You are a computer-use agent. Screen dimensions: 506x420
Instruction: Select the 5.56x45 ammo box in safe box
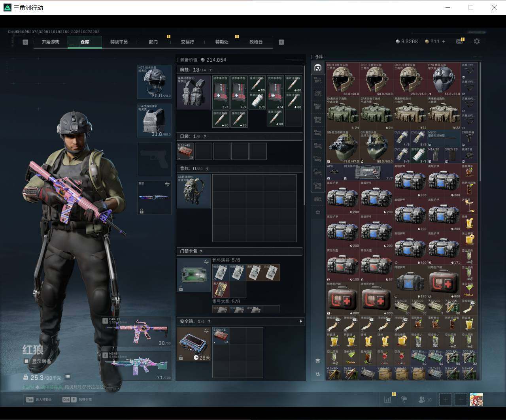pos(221,335)
